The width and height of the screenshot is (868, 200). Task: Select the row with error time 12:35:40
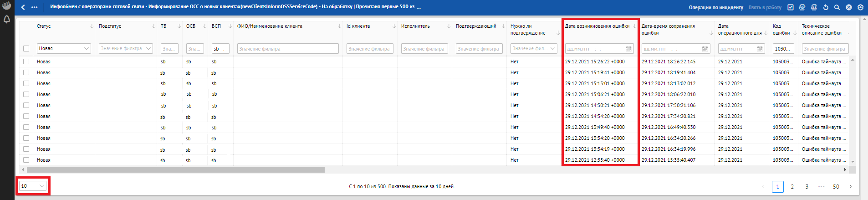click(26, 160)
